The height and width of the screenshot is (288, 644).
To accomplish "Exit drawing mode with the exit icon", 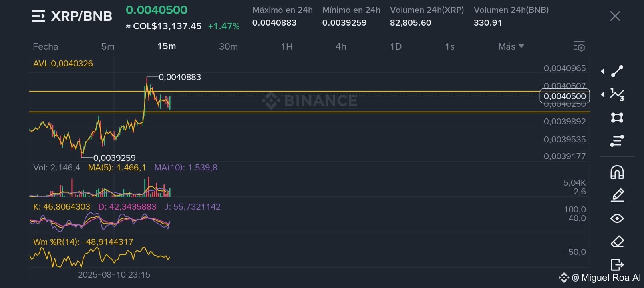I will (x=617, y=265).
